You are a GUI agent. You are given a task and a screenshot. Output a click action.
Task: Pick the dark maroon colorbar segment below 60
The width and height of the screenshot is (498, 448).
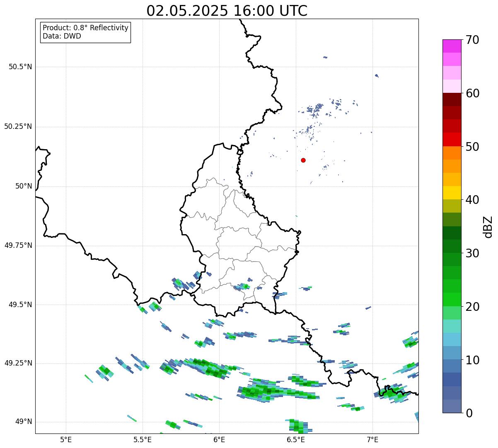[452, 99]
